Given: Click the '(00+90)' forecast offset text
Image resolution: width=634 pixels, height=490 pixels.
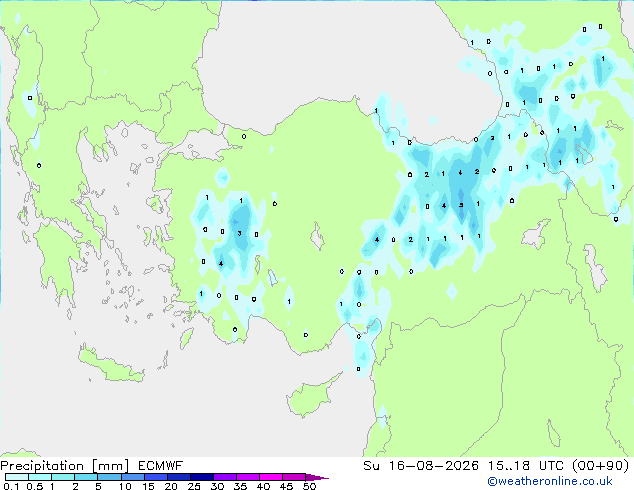Looking at the screenshot, I should [600, 466].
